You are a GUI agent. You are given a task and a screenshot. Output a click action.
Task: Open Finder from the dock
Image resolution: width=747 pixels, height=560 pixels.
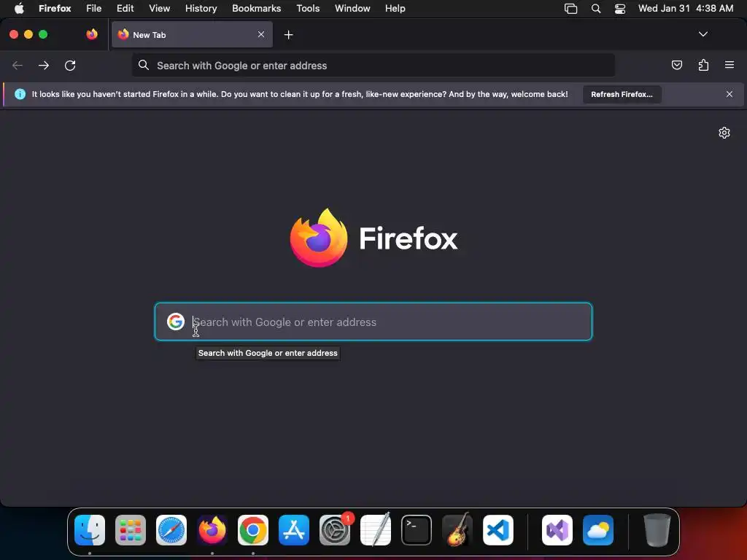[90, 530]
